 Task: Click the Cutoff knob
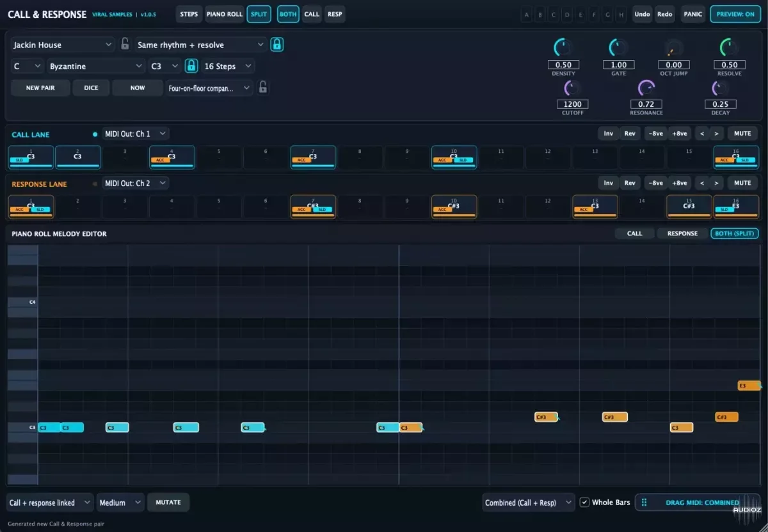pyautogui.click(x=573, y=88)
